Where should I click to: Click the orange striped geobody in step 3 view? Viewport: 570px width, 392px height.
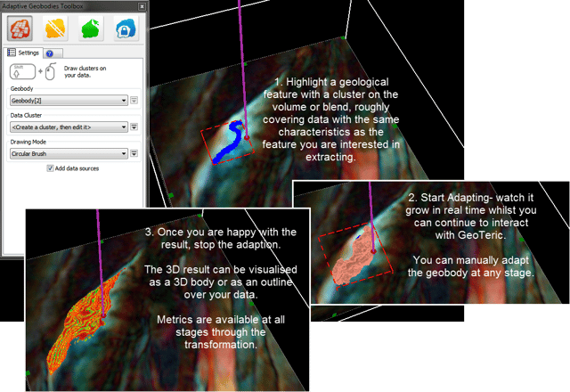click(x=83, y=316)
